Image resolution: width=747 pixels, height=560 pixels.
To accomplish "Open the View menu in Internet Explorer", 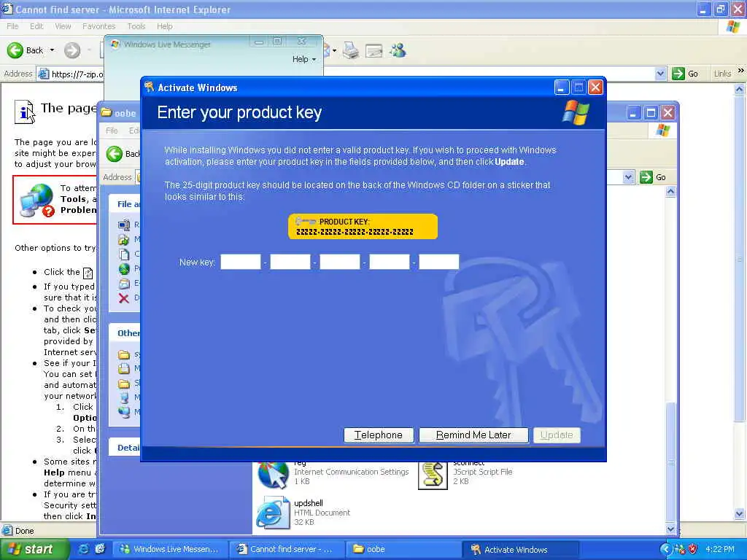I will click(63, 26).
